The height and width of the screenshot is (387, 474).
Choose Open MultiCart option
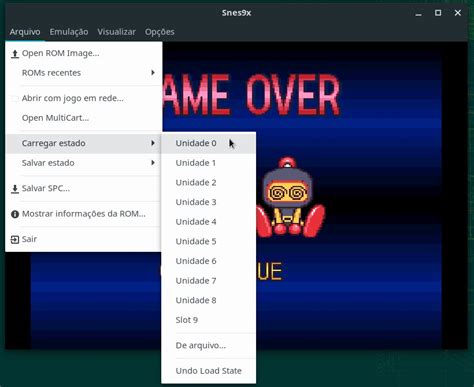pyautogui.click(x=84, y=118)
